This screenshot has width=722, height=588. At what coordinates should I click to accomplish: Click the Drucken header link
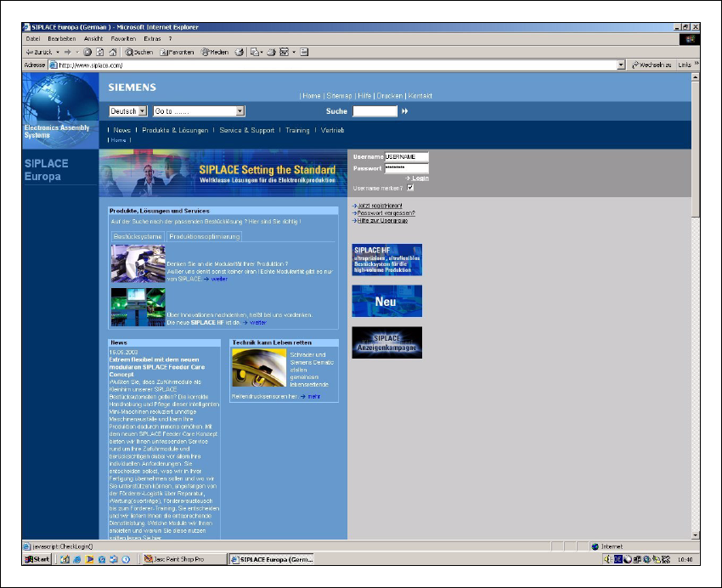coord(390,96)
